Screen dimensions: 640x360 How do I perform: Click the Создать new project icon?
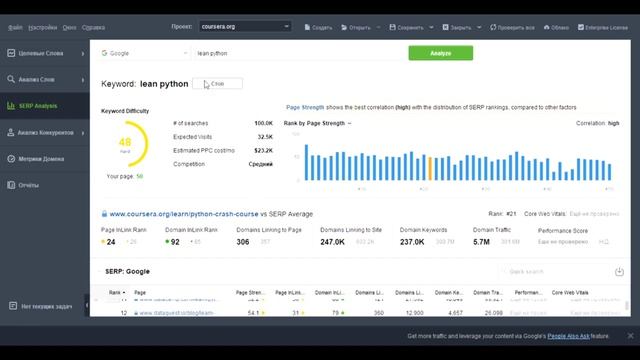tap(307, 27)
